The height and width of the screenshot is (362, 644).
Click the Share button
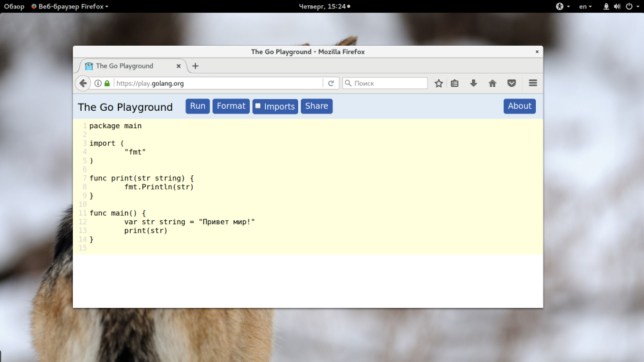(317, 106)
